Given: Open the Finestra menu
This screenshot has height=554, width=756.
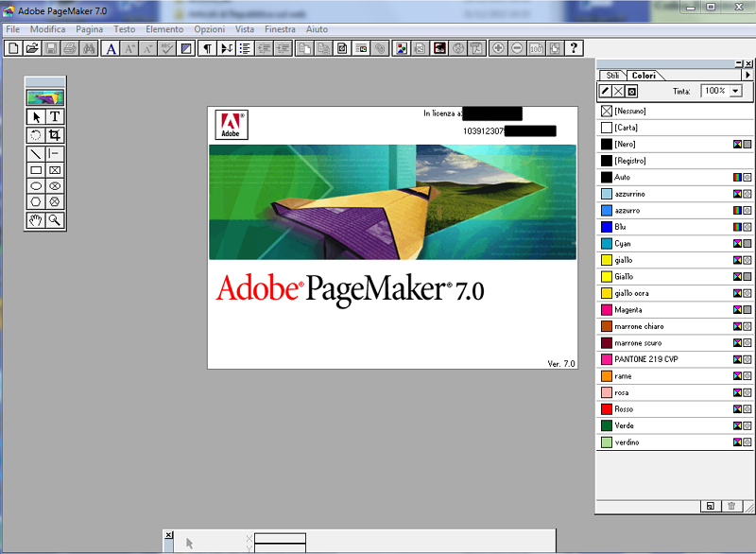Looking at the screenshot, I should pos(280,29).
